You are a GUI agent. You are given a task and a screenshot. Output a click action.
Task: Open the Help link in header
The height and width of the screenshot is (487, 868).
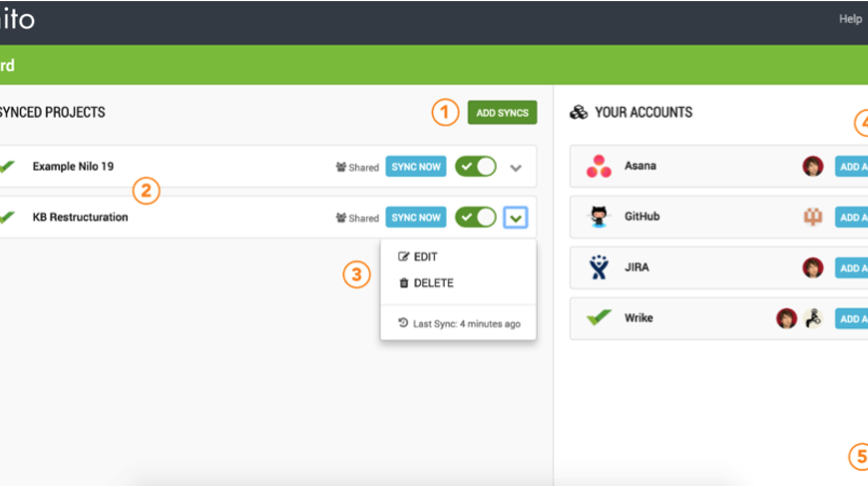(x=850, y=19)
